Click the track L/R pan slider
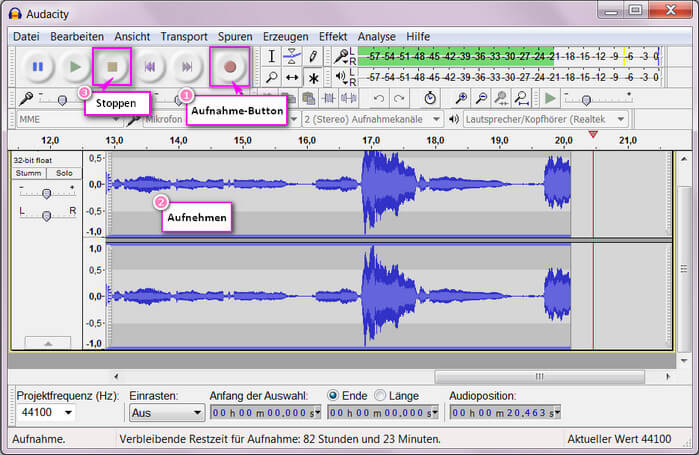Viewport: 699px width, 455px height. coord(46,217)
